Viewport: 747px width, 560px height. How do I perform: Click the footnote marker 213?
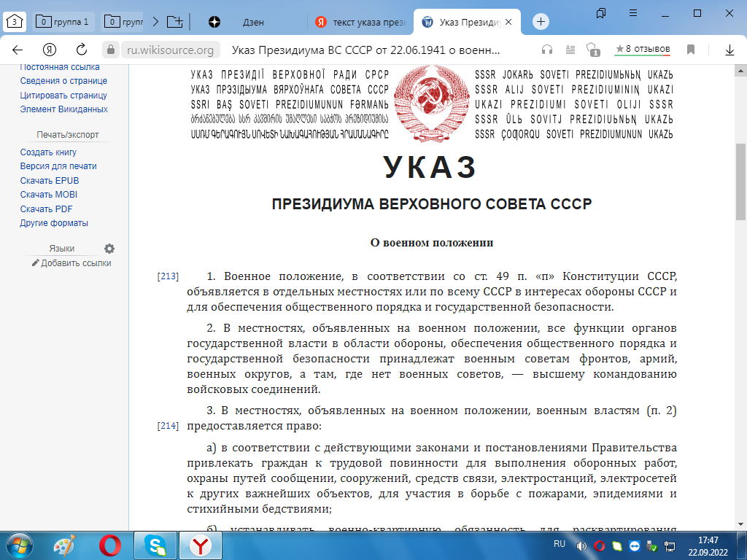pos(168,276)
